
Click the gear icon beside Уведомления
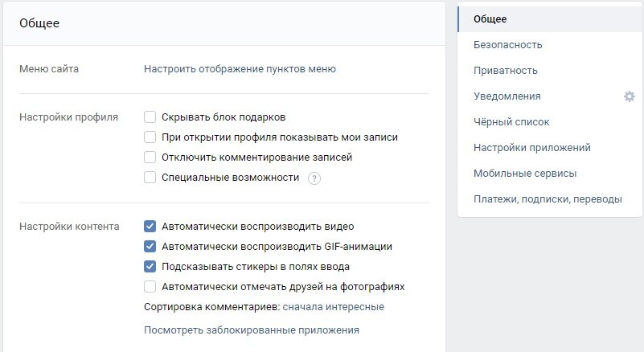(x=630, y=96)
